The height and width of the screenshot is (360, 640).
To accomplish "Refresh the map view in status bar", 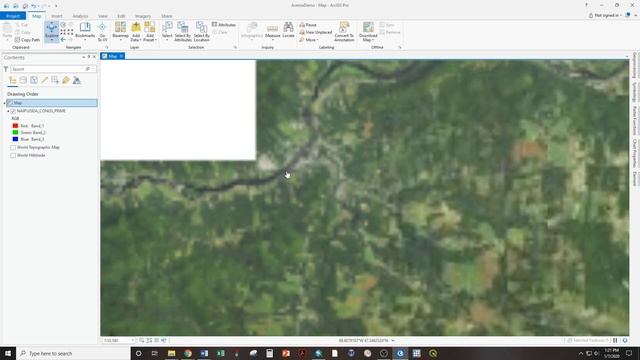I will click(625, 340).
